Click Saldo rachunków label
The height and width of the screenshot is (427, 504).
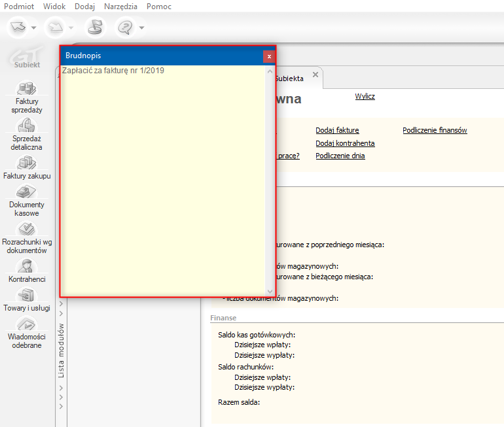(x=245, y=367)
